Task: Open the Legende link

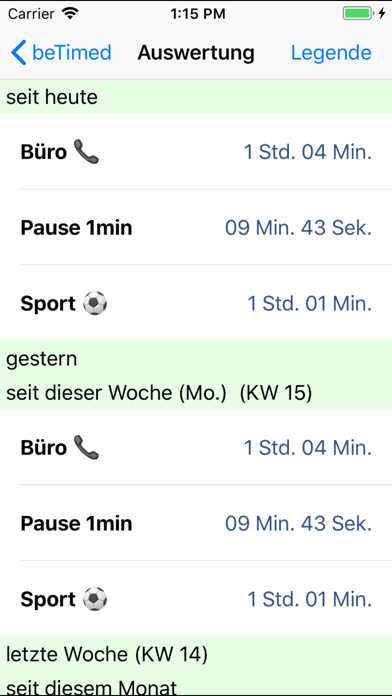Action: 331,53
